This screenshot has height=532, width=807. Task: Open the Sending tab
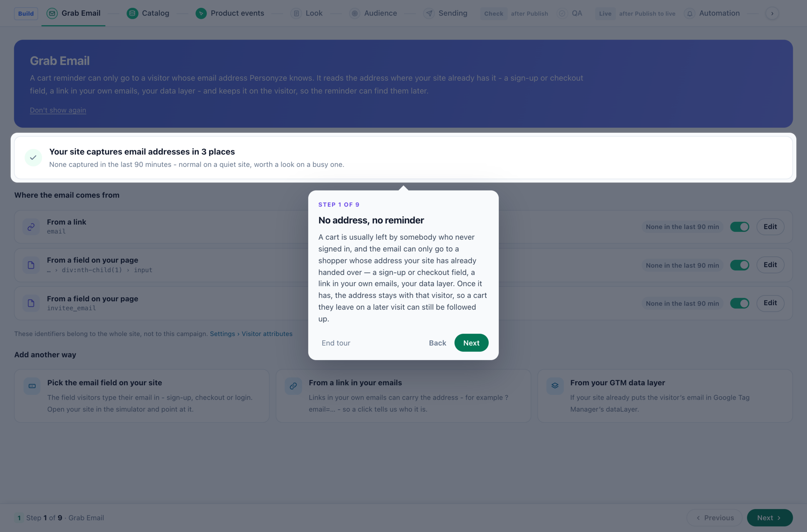(445, 13)
